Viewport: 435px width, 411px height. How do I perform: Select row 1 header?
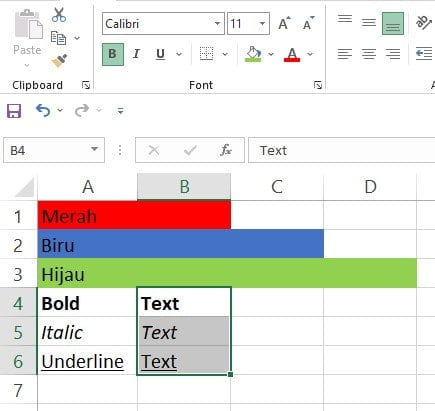pos(18,216)
